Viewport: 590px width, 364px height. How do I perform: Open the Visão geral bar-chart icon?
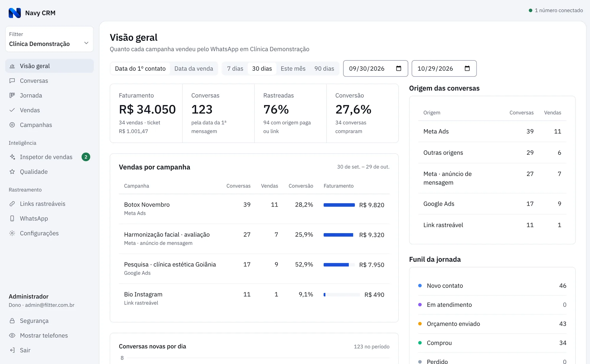(x=12, y=66)
